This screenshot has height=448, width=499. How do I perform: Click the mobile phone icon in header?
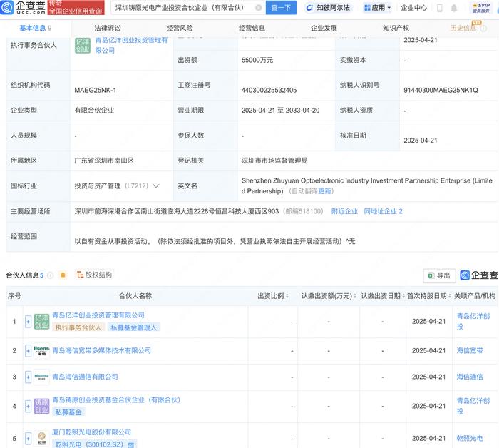440,8
